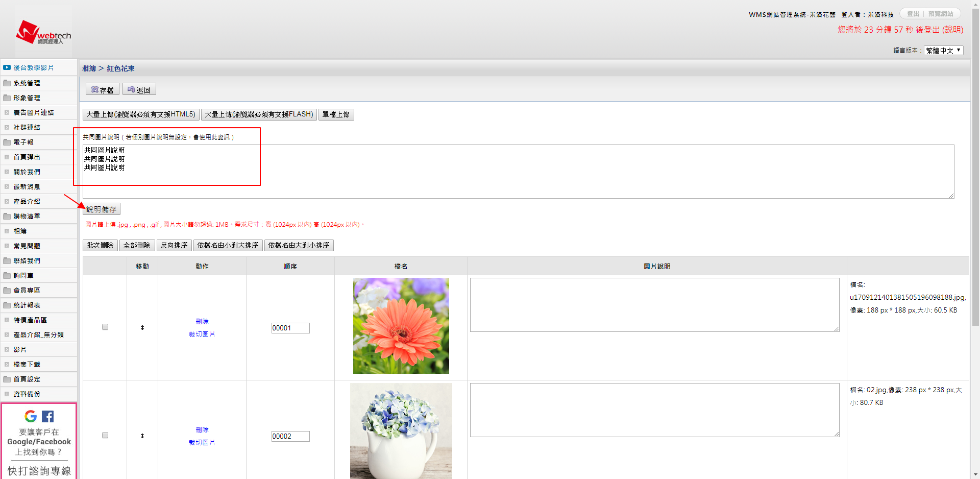Viewport: 980px width, 479px height.
Task: Expand the 購物清單 folder in sidebar
Action: (7, 216)
